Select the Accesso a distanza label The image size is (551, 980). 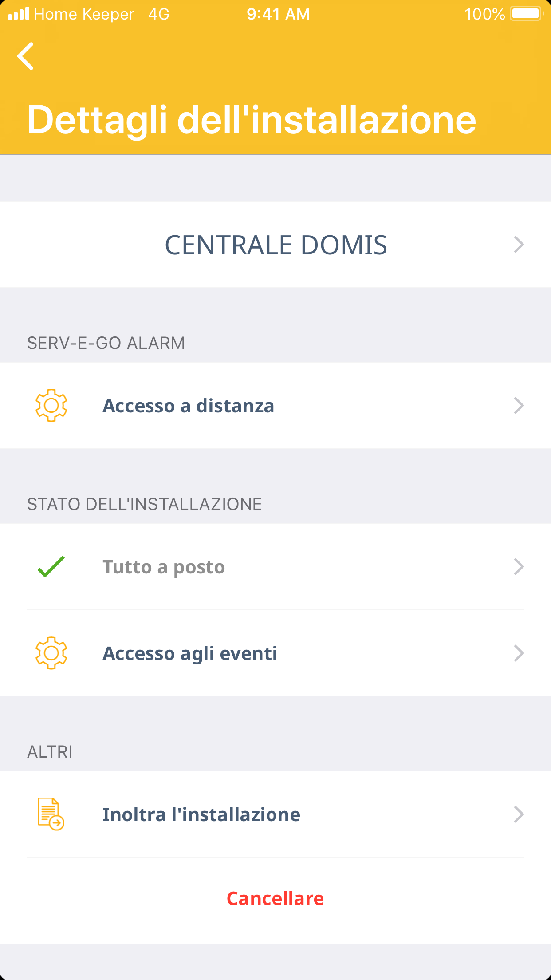tap(189, 406)
